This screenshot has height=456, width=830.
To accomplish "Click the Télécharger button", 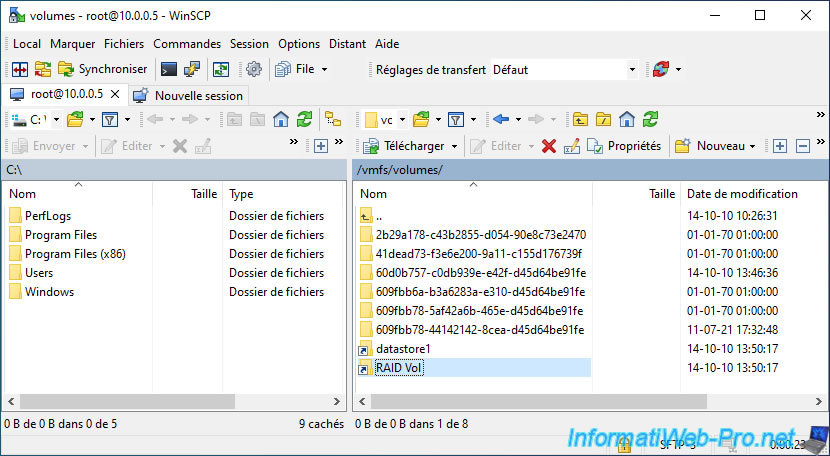I will [x=405, y=146].
